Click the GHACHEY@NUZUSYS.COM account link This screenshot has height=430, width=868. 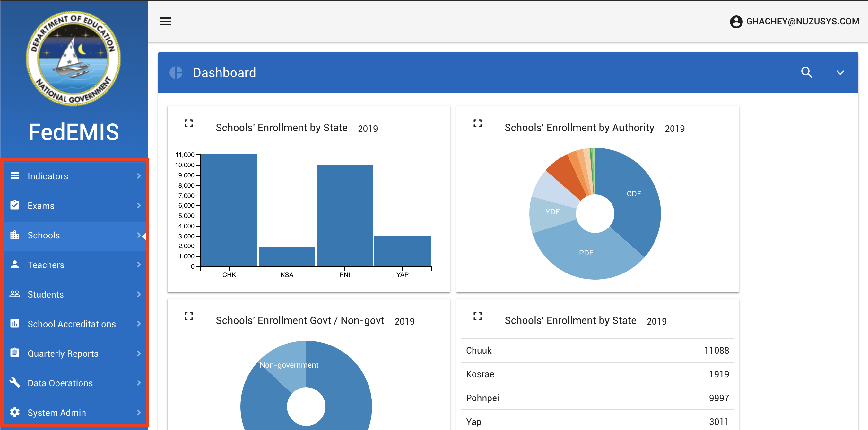pyautogui.click(x=802, y=22)
